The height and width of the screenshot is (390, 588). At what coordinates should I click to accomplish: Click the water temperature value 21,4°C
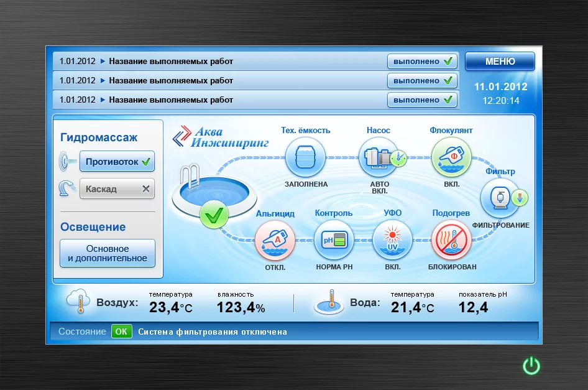point(413,307)
